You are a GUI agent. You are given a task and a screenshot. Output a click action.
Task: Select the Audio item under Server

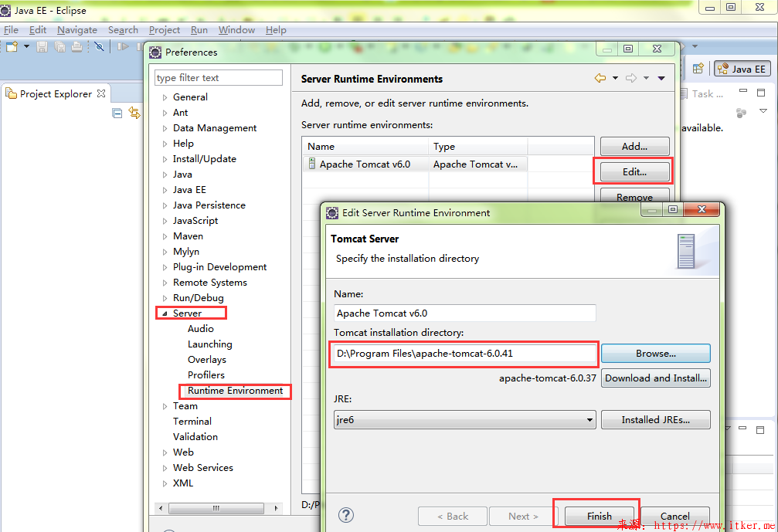pos(200,329)
